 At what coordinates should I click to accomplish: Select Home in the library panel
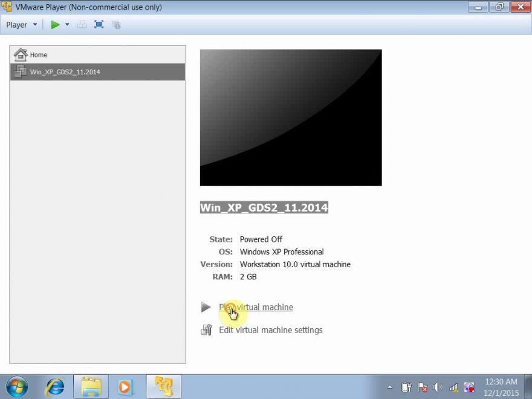coord(38,54)
